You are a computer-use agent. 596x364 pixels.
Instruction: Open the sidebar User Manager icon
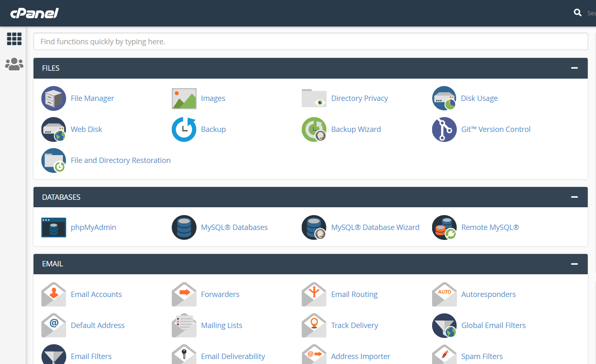[x=14, y=64]
